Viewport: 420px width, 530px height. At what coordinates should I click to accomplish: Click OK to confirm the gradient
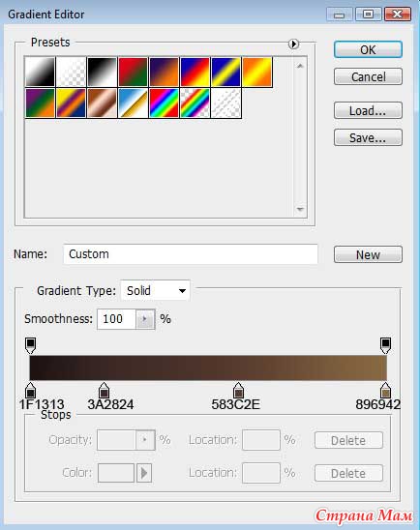click(368, 49)
